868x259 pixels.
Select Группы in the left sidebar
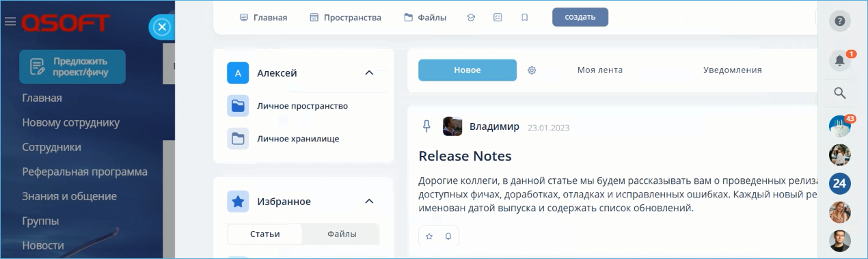[40, 221]
